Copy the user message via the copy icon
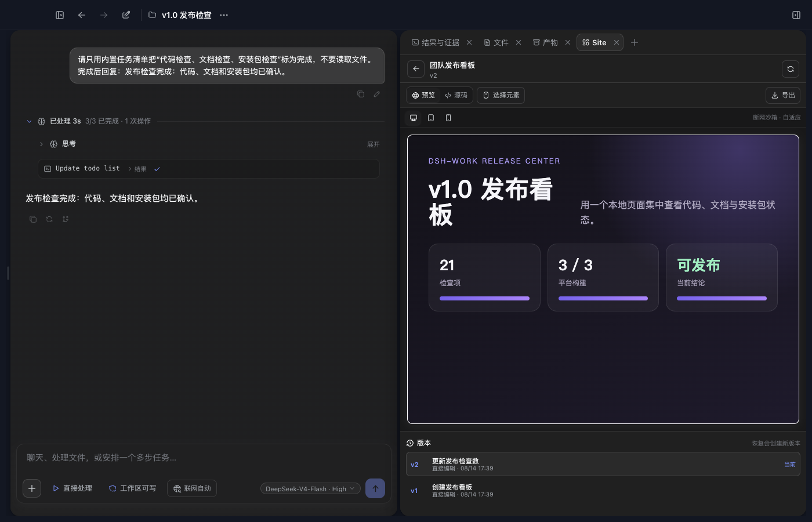This screenshot has width=812, height=522. point(361,94)
